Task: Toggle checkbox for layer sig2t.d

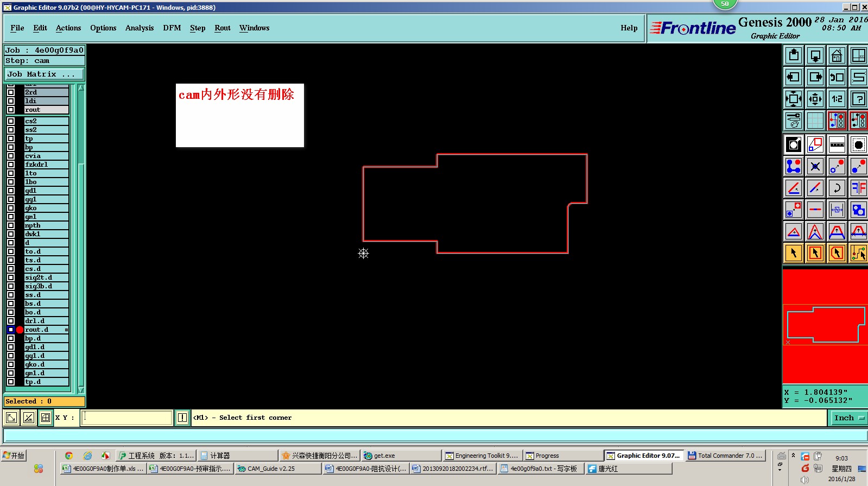Action: tap(11, 277)
